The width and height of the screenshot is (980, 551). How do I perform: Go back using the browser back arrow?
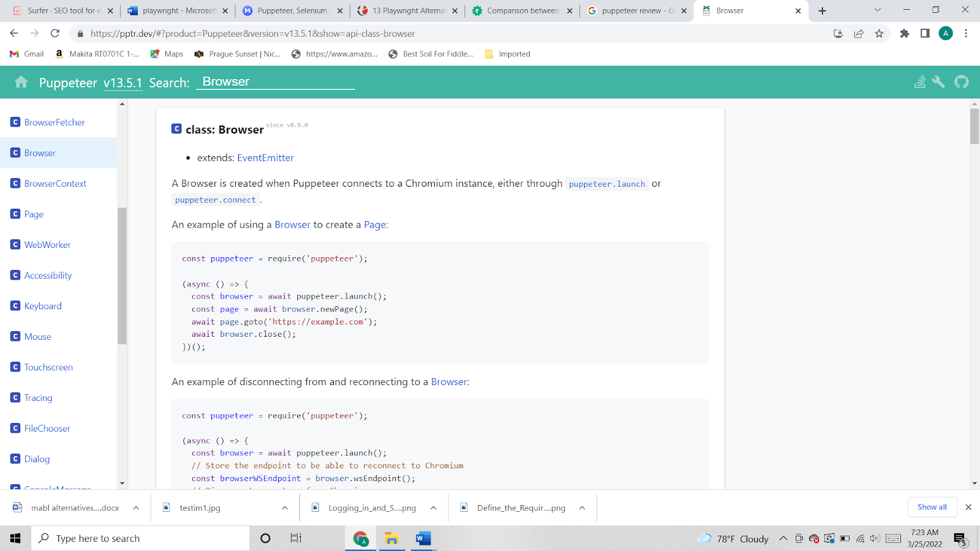point(14,34)
